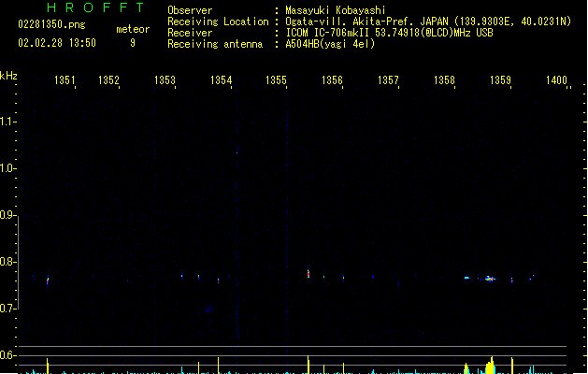Click the 1355 time axis label
Screen dimensions: 588x374
click(x=276, y=80)
